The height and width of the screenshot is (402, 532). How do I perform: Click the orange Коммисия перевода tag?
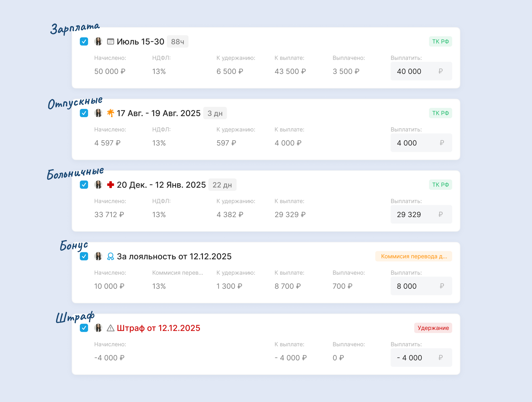coord(414,256)
